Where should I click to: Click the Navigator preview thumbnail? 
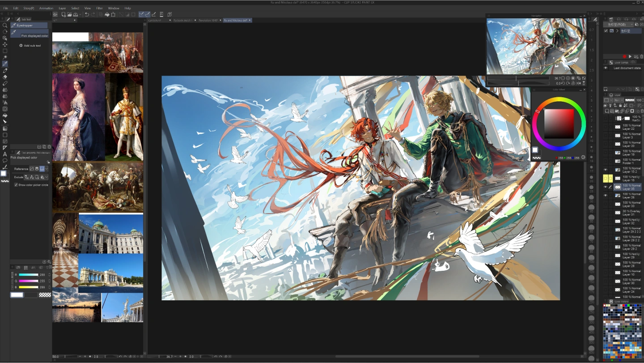click(x=536, y=46)
